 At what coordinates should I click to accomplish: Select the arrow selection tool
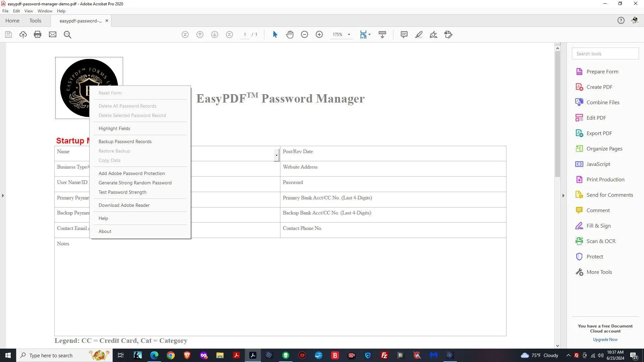(275, 35)
